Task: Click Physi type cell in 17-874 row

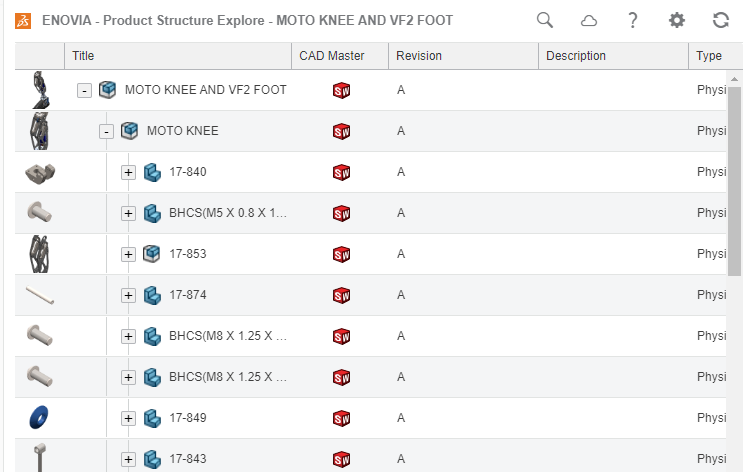Action: 711,295
